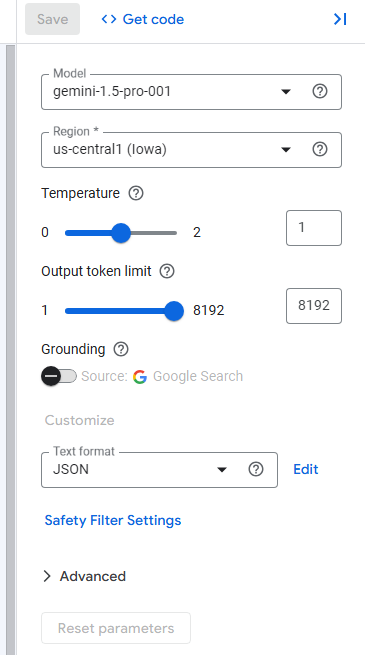The height and width of the screenshot is (655, 365).
Task: Open the help icon beside the Region field
Action: [320, 150]
